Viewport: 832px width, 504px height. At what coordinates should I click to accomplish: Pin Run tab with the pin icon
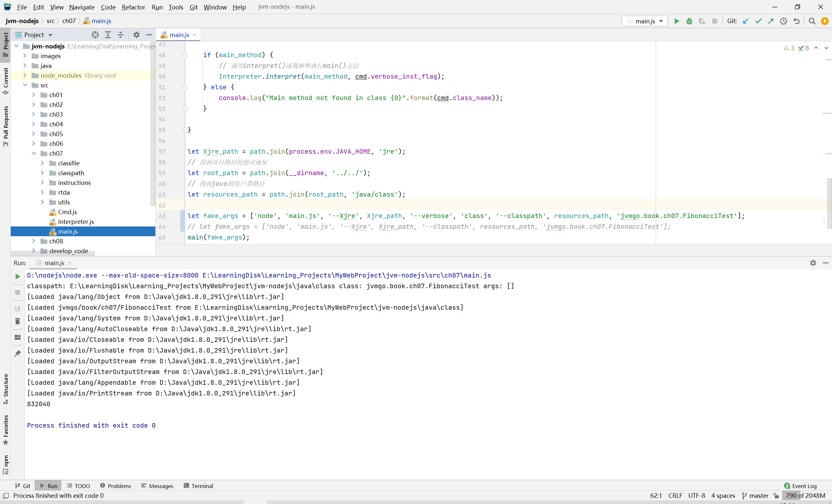18,353
